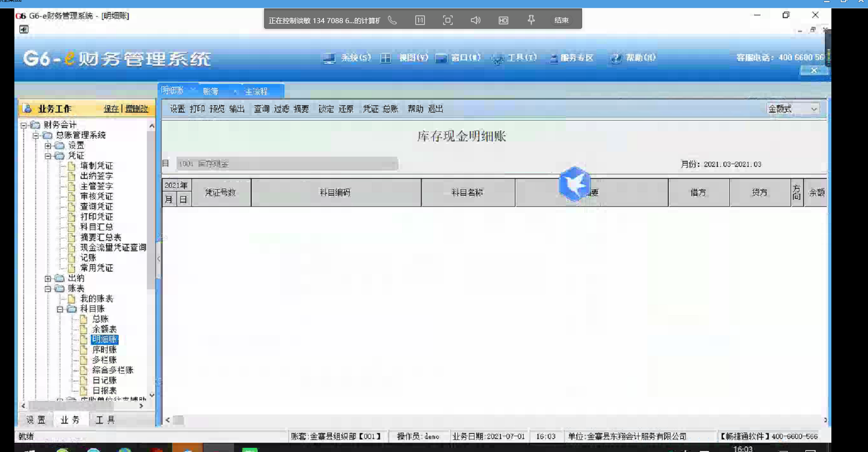Open 序时账 in the tree

click(105, 350)
